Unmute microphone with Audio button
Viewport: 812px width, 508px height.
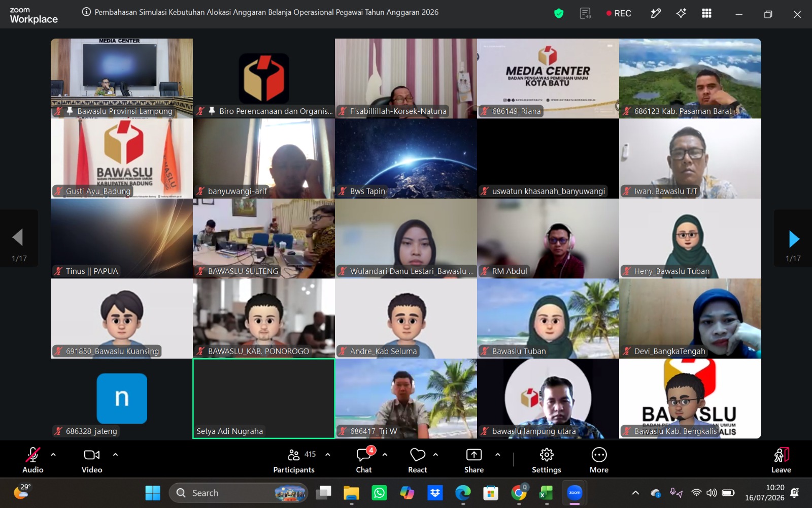tap(33, 460)
